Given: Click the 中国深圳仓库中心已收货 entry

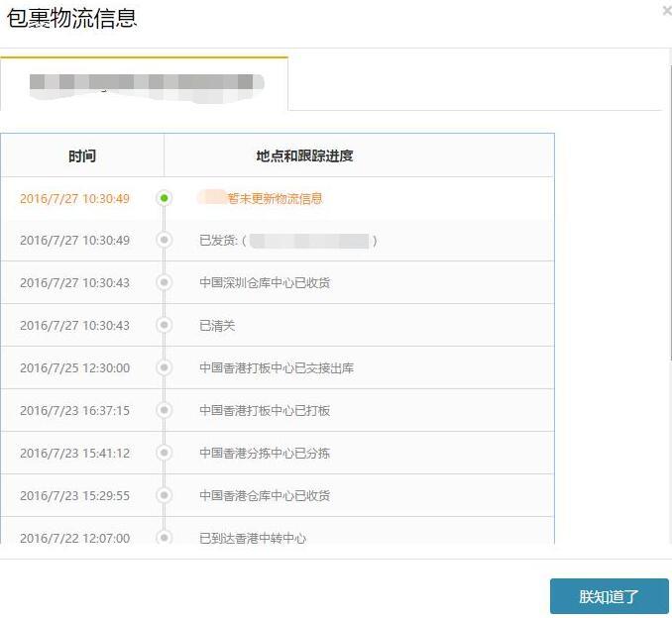Looking at the screenshot, I should (x=265, y=282).
